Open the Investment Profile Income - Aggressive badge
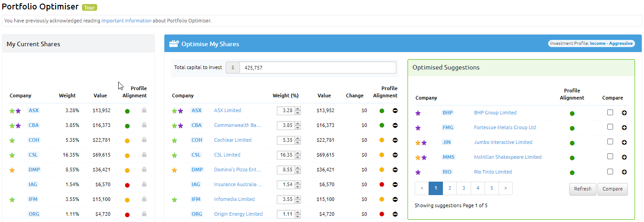The width and height of the screenshot is (644, 222). coord(591,44)
